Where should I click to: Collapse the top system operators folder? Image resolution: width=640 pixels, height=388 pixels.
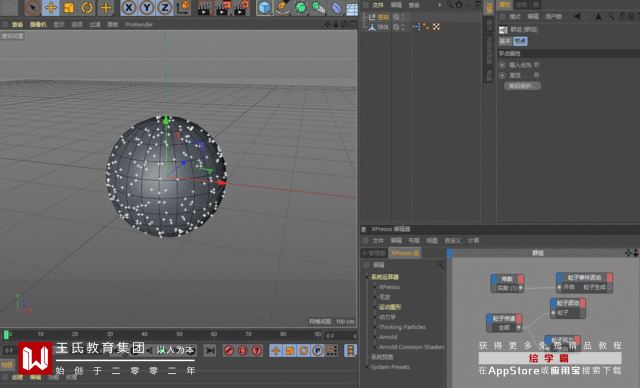coord(367,277)
